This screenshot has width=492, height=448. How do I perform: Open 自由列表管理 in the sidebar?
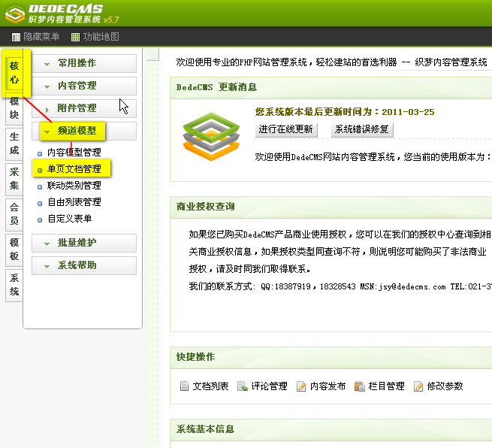pos(74,202)
